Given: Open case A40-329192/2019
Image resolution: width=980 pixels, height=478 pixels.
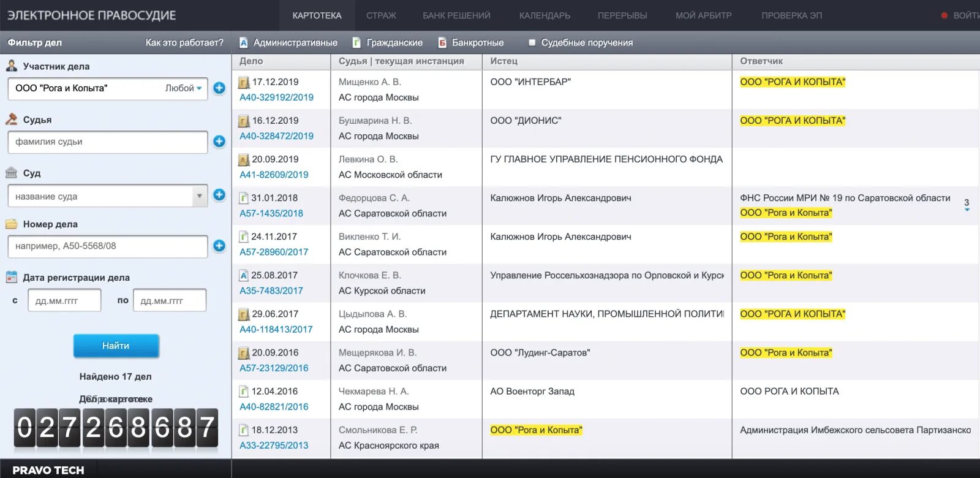Looking at the screenshot, I should coord(276,97).
